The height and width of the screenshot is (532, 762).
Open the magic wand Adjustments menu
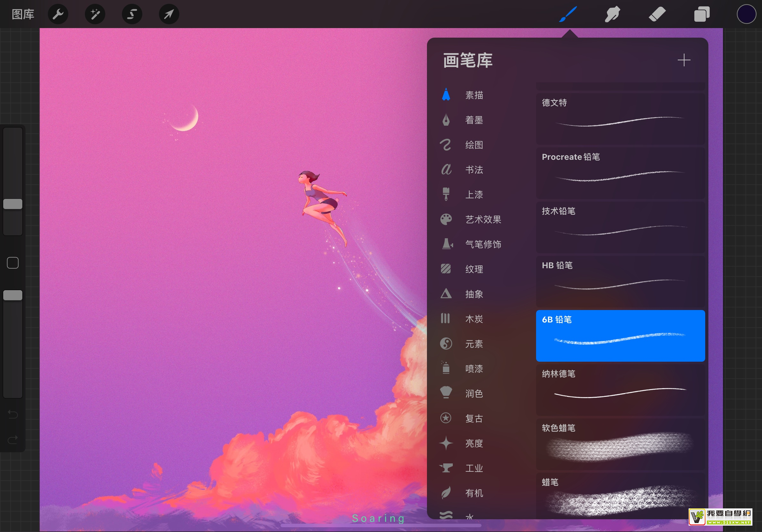tap(95, 14)
